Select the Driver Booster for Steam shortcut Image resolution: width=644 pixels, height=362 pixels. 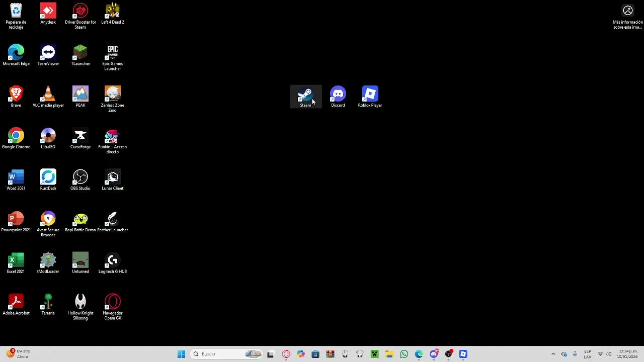click(80, 16)
